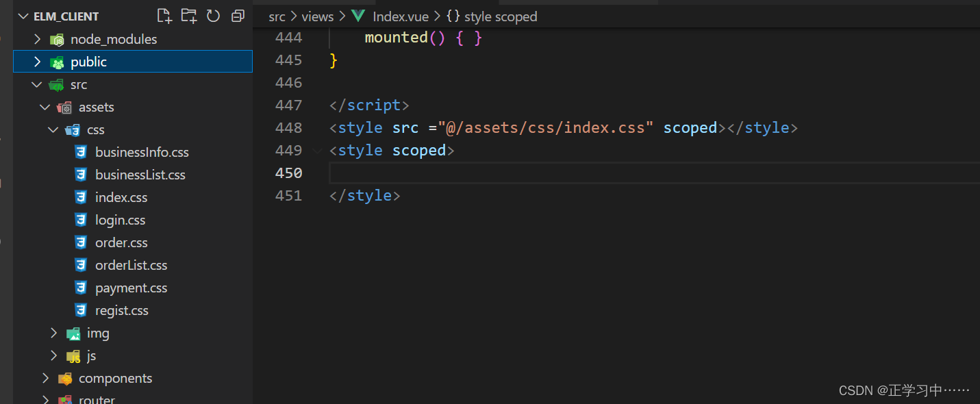Click the braces symbol icon in breadcrumb
Image resolution: width=980 pixels, height=404 pixels.
click(453, 16)
